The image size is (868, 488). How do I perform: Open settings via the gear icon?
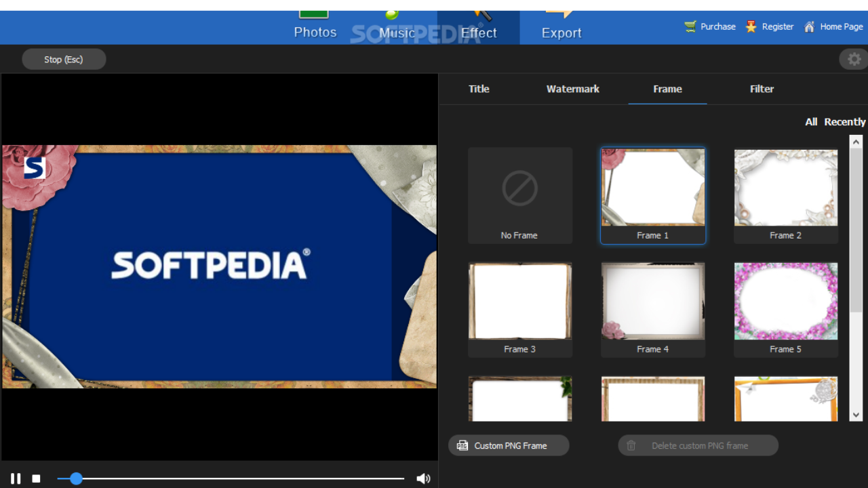pyautogui.click(x=854, y=60)
